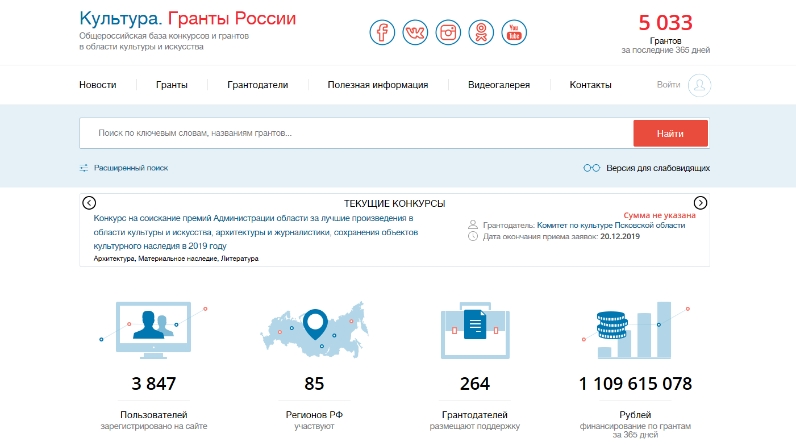Image resolution: width=796 pixels, height=446 pixels.
Task: Show previous contest with left arrow
Action: coord(89,202)
